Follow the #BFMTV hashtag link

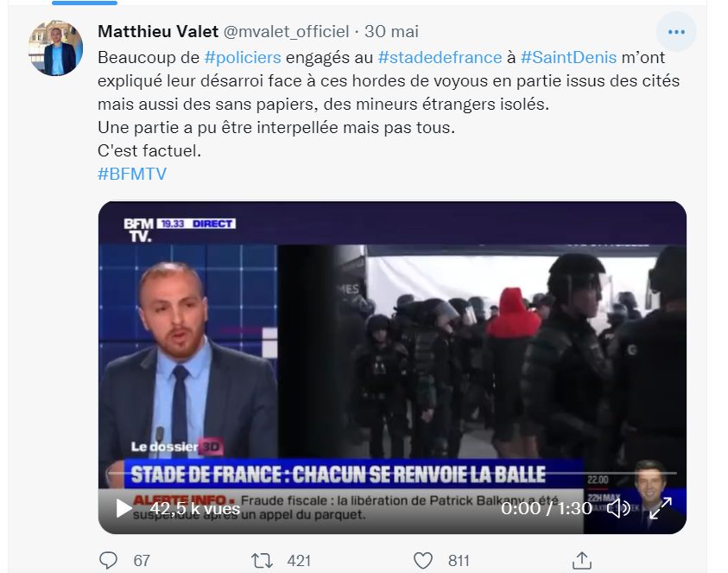(x=132, y=174)
